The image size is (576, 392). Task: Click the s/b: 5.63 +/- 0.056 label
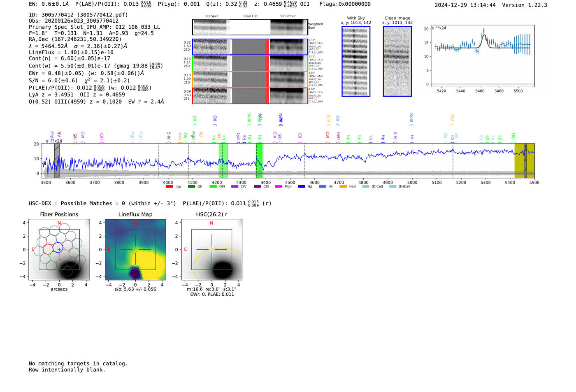pos(135,289)
